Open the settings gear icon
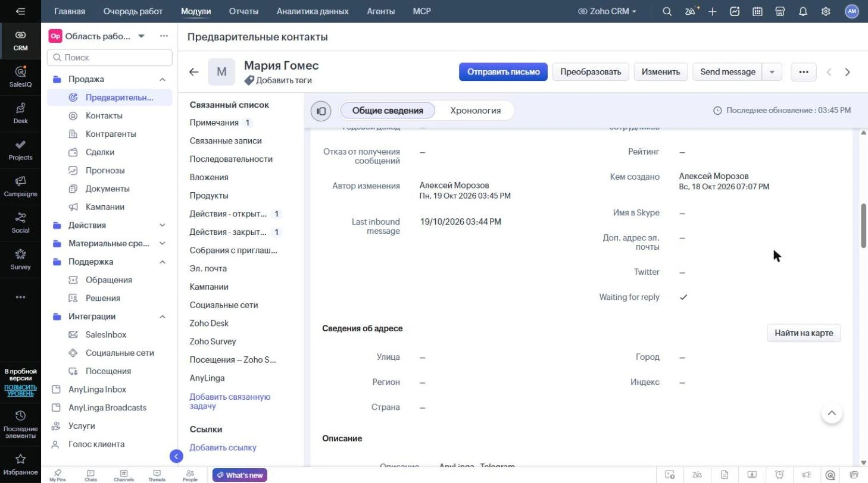Viewport: 868px width, 483px height. coord(826,11)
